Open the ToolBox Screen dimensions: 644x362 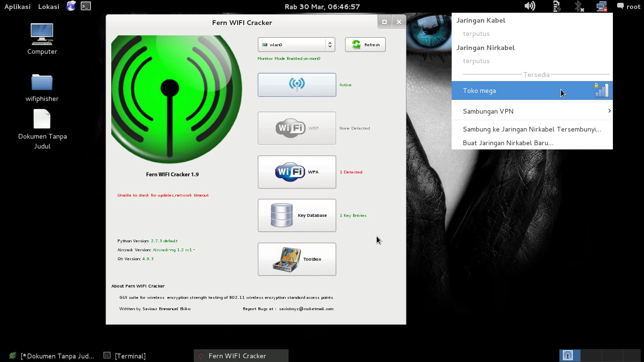(297, 259)
